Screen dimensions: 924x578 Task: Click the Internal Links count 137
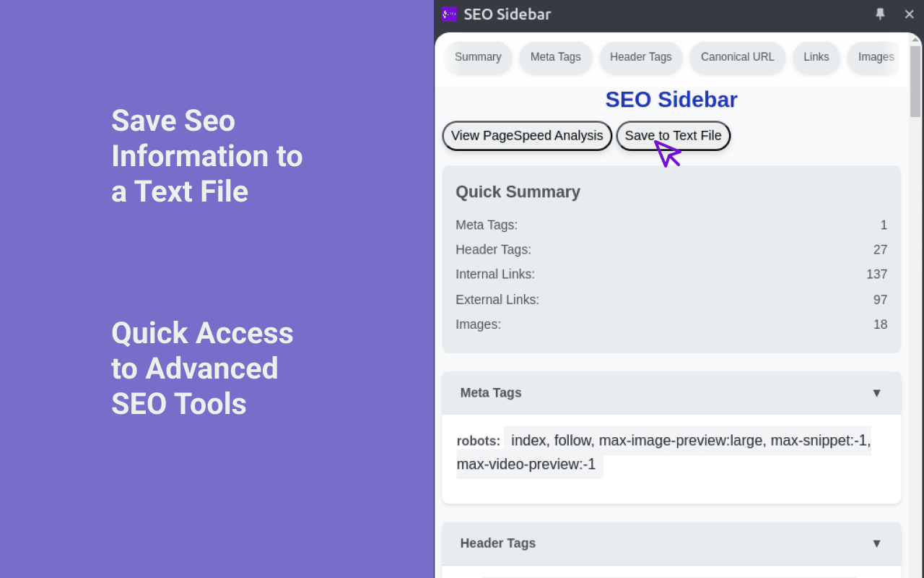point(877,274)
